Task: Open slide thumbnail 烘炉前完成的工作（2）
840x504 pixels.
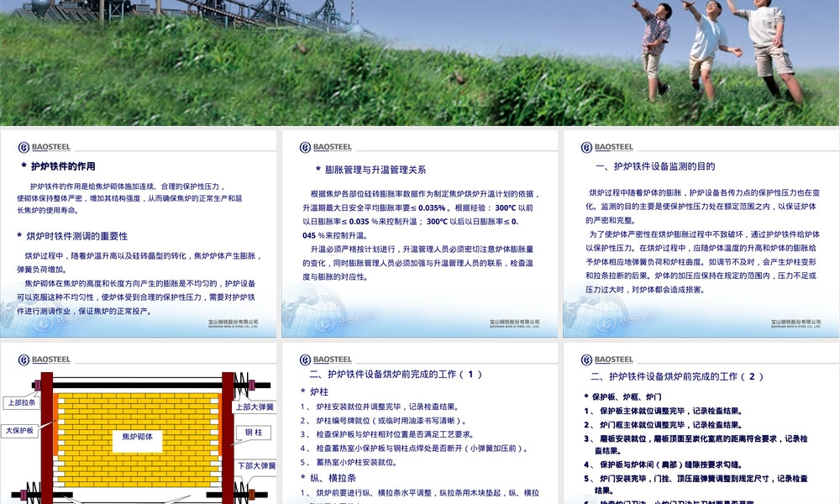Action: [x=701, y=423]
